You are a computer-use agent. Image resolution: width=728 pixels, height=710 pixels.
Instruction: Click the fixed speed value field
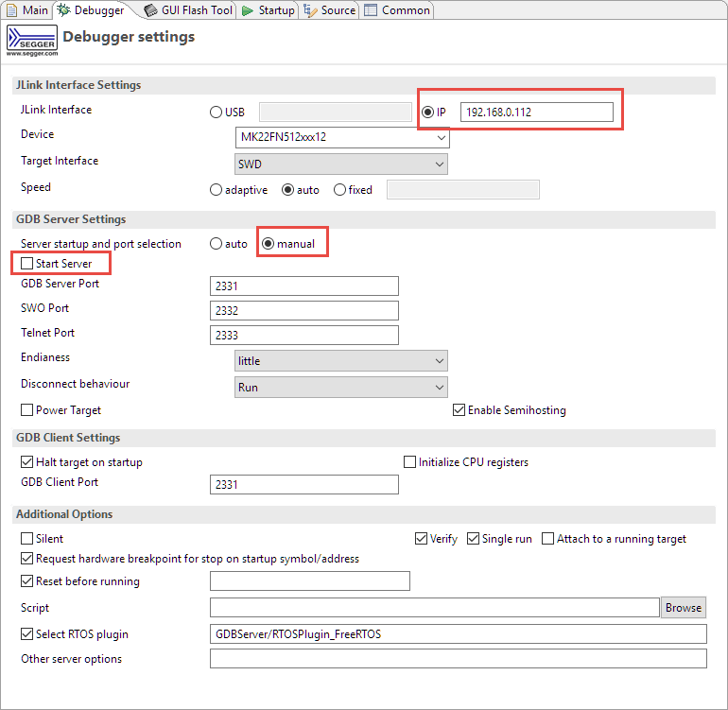pos(463,190)
